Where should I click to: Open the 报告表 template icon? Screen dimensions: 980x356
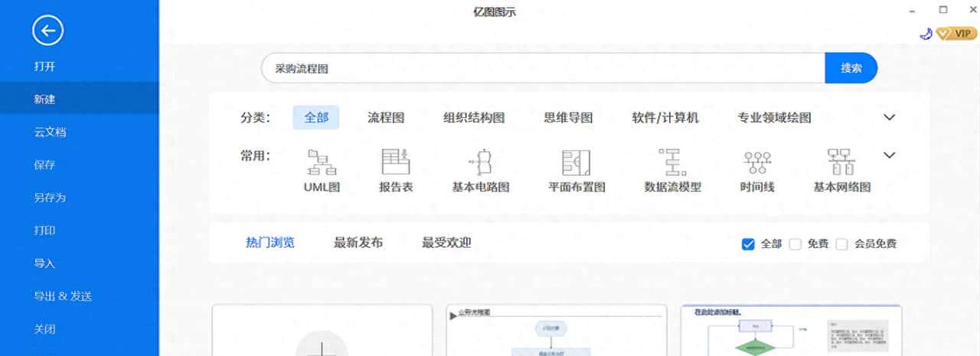[x=396, y=162]
